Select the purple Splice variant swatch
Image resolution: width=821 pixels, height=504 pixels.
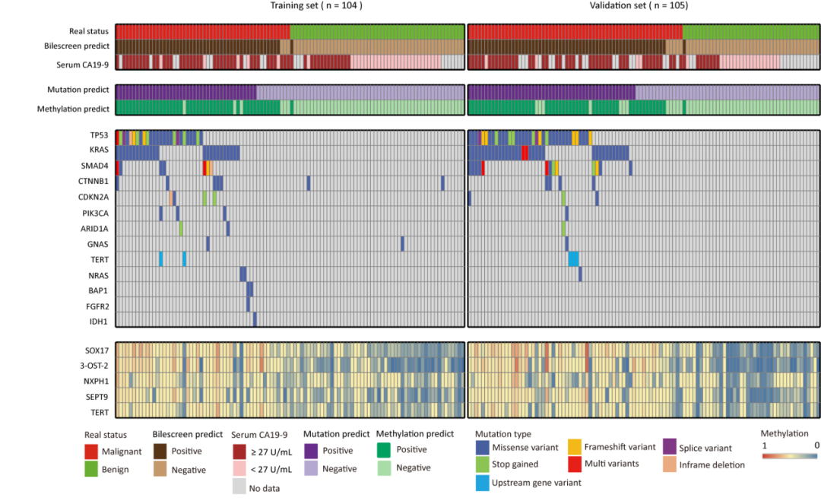pyautogui.click(x=670, y=447)
